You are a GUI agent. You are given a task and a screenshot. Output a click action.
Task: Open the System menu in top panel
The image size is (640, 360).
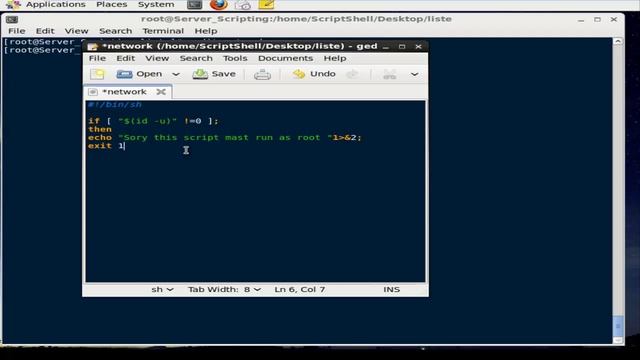(x=156, y=4)
